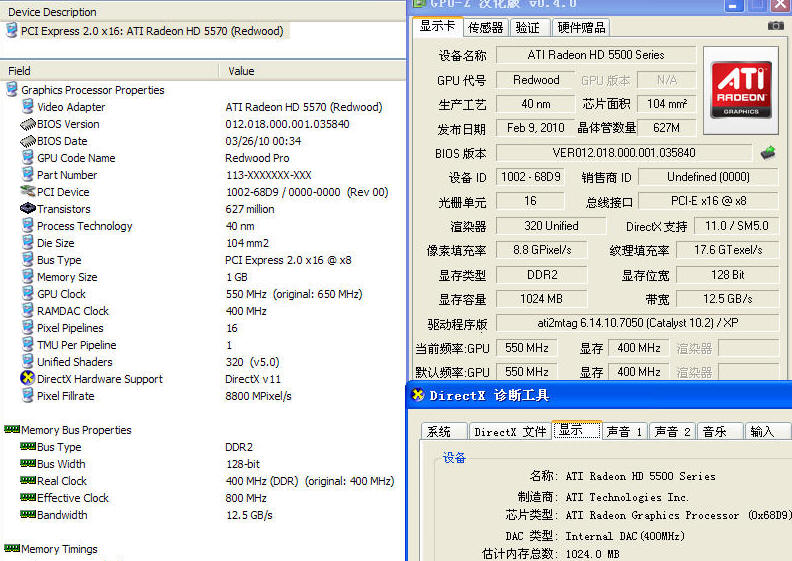Click the Transistors chip icon
The image size is (792, 561).
pos(28,209)
